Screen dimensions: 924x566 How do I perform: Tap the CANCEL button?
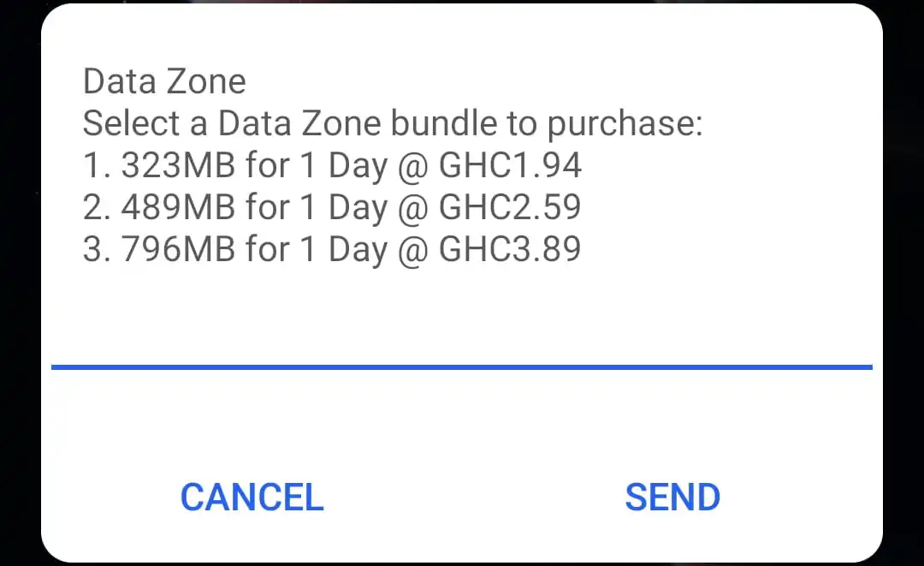click(x=252, y=497)
